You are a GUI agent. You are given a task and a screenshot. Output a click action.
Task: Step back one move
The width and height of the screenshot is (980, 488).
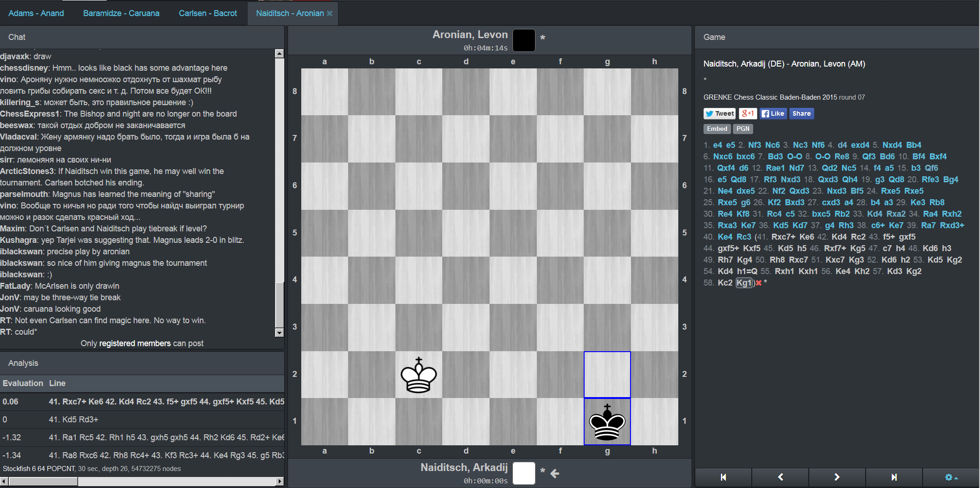point(780,477)
